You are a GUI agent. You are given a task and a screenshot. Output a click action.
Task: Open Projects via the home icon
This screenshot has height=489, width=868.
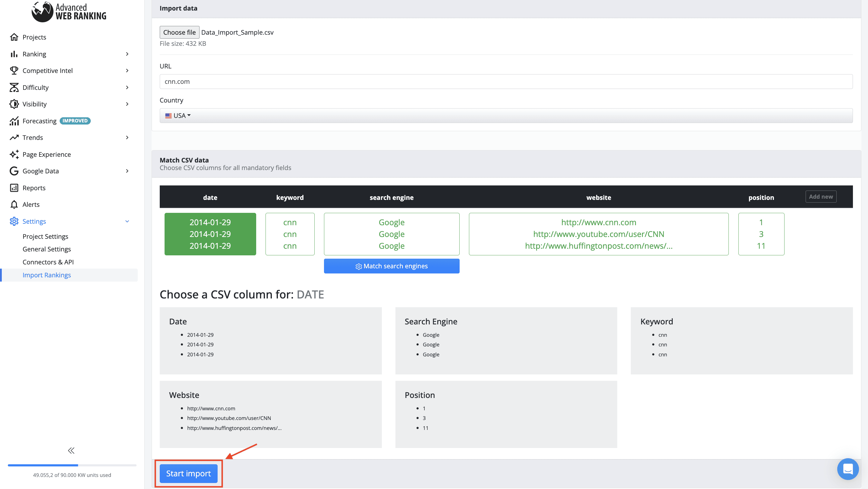coord(14,37)
